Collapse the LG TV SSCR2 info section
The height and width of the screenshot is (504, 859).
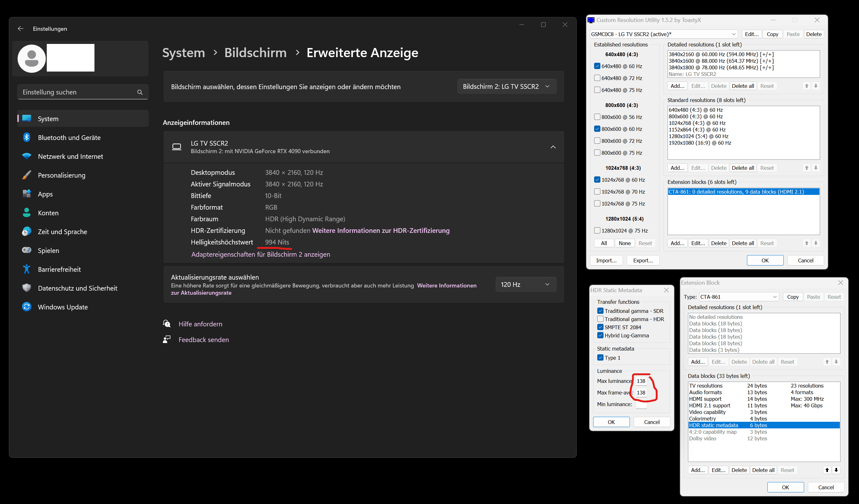553,147
